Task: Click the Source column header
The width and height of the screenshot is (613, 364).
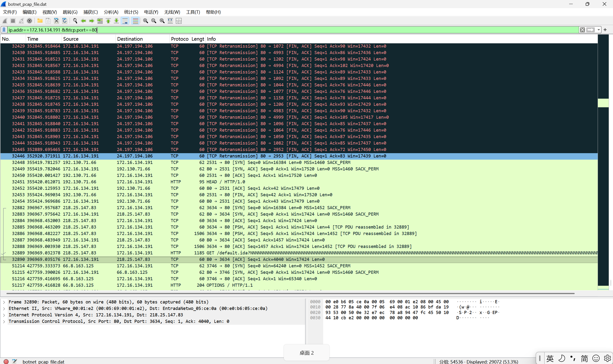Action: tap(71, 39)
